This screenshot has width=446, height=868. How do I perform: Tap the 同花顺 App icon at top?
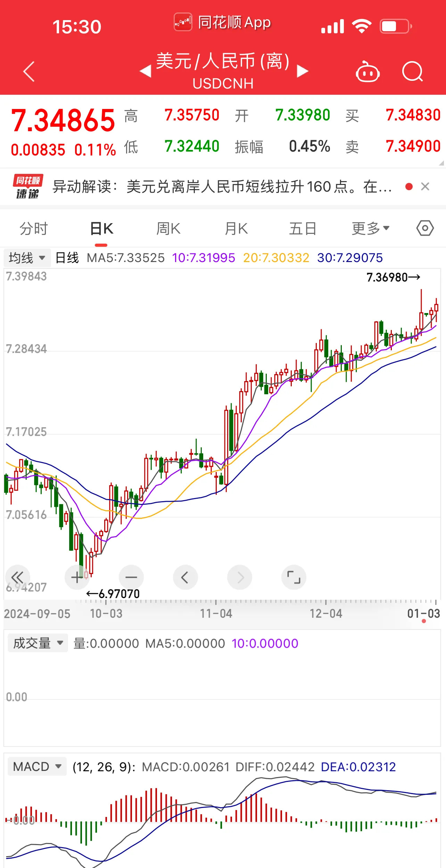183,22
